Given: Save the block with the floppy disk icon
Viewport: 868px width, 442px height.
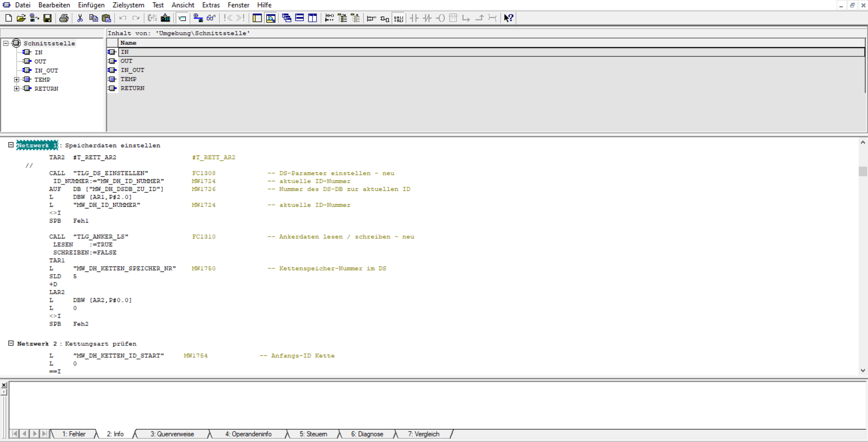Looking at the screenshot, I should coord(47,18).
